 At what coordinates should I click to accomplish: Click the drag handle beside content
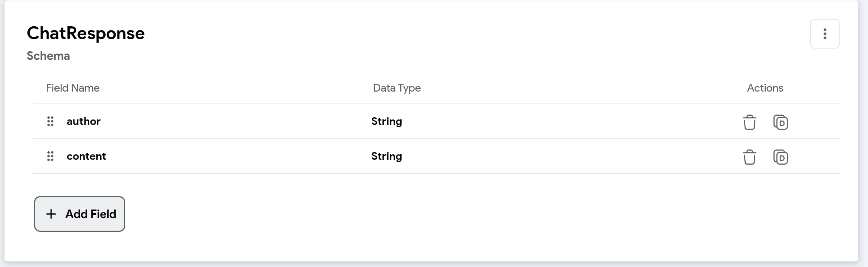(x=50, y=156)
